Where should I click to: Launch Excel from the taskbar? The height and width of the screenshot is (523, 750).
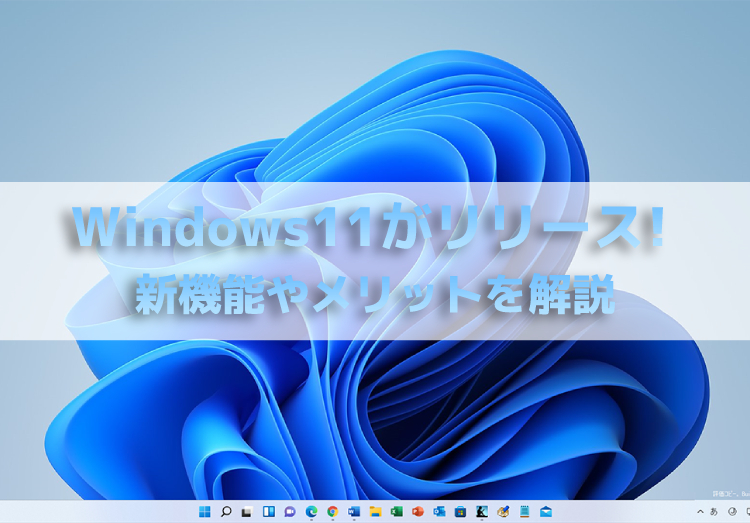[x=397, y=512]
